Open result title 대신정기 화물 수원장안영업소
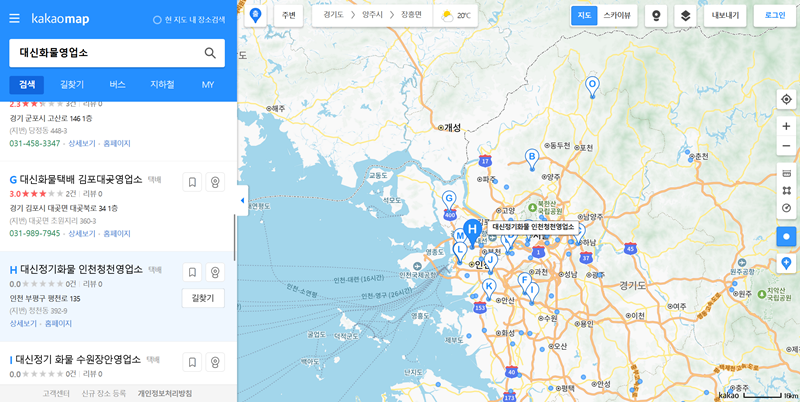The height and width of the screenshot is (402, 800). click(x=78, y=360)
